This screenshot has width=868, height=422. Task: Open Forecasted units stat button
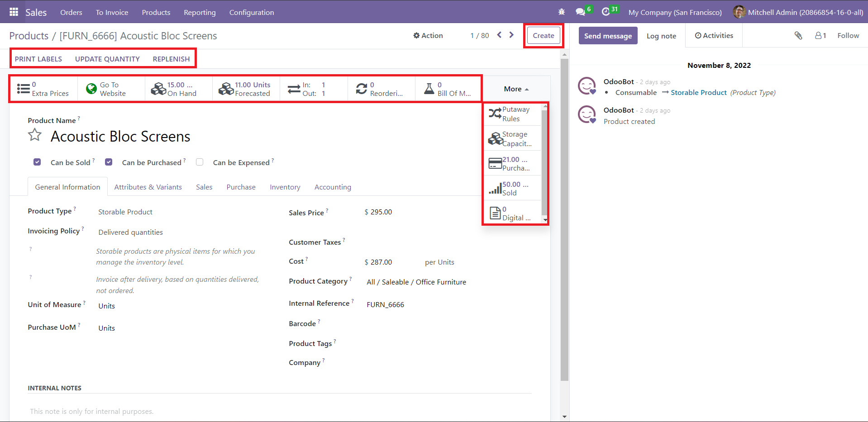click(246, 89)
